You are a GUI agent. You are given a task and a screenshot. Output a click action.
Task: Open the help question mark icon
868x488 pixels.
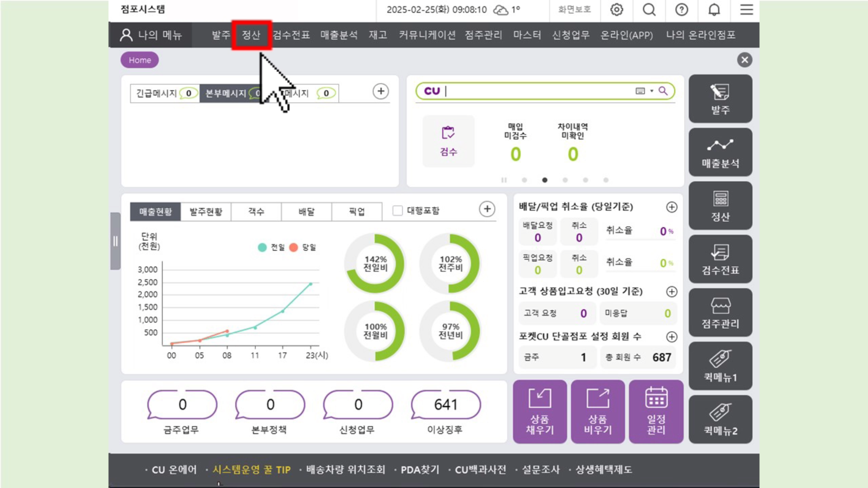(682, 9)
